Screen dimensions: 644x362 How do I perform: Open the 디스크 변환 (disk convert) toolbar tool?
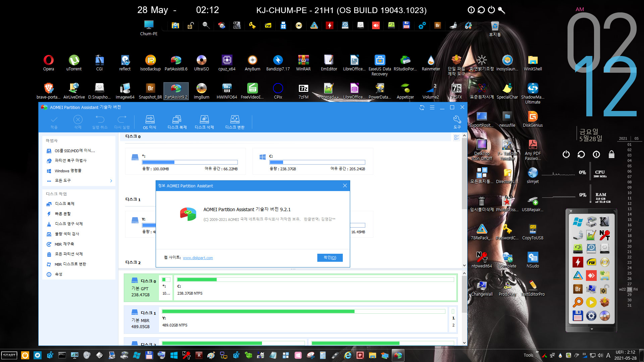(235, 122)
